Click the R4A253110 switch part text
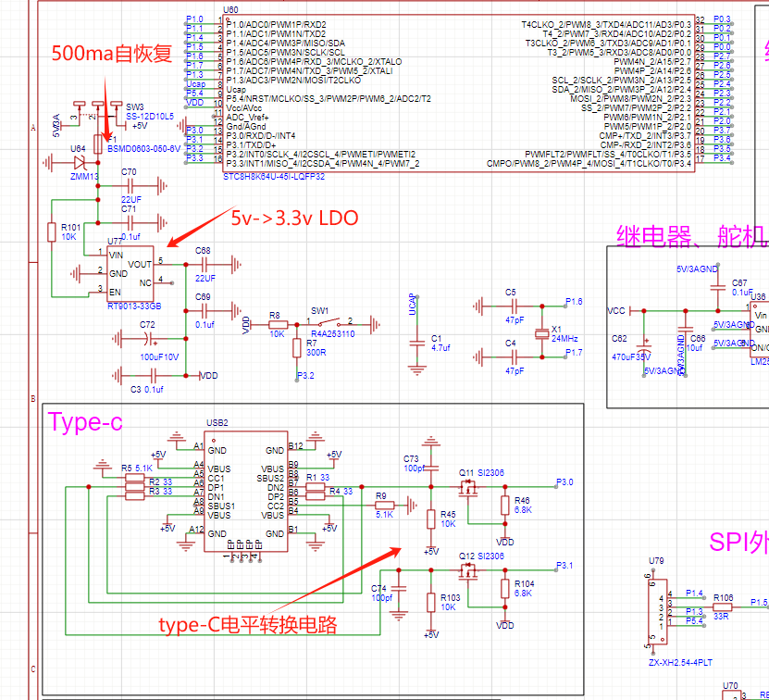Screen dimensions: 769x700 pyautogui.click(x=333, y=334)
